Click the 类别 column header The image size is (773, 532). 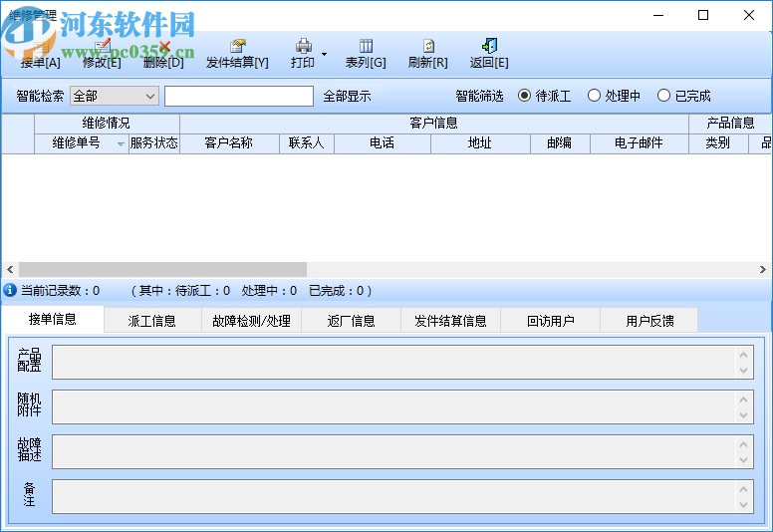[x=718, y=143]
